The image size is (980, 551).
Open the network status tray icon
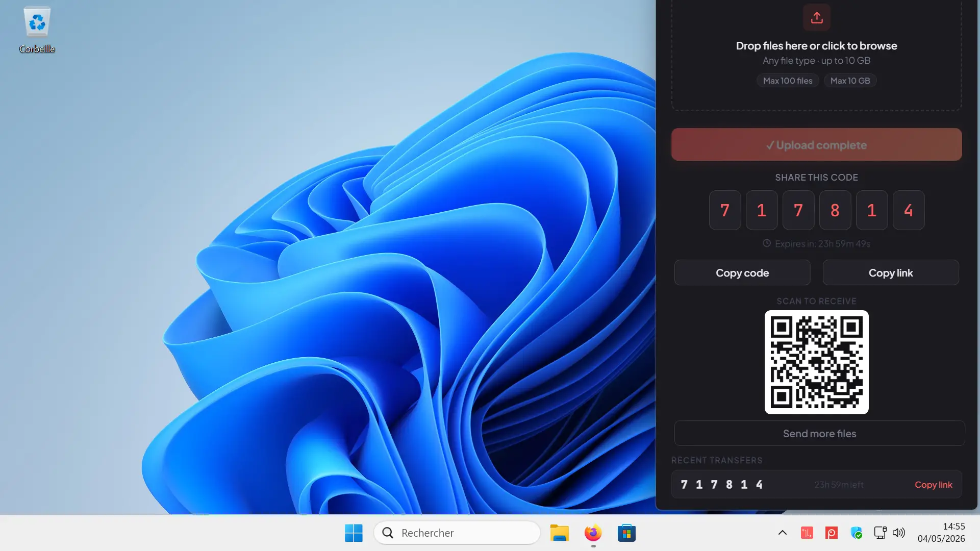coord(880,533)
